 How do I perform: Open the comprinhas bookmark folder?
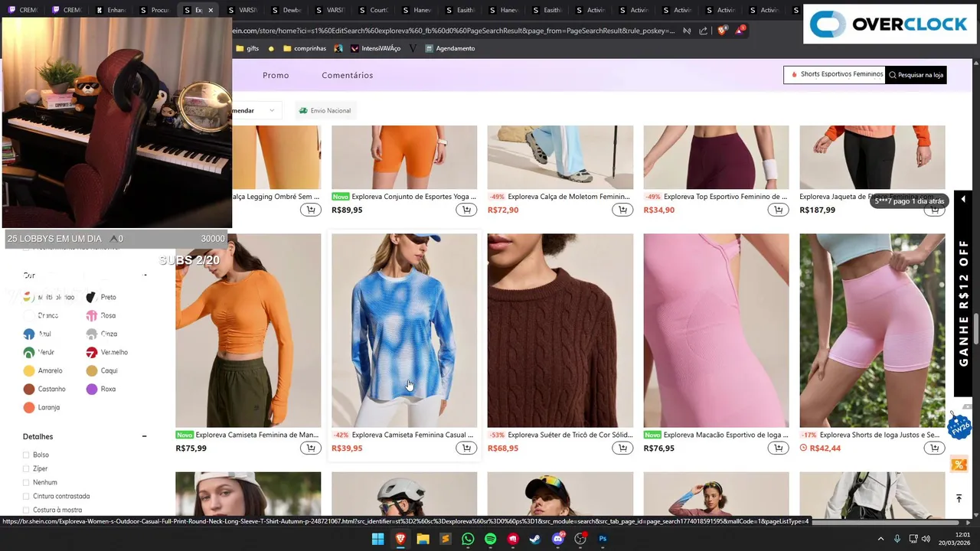pos(304,48)
